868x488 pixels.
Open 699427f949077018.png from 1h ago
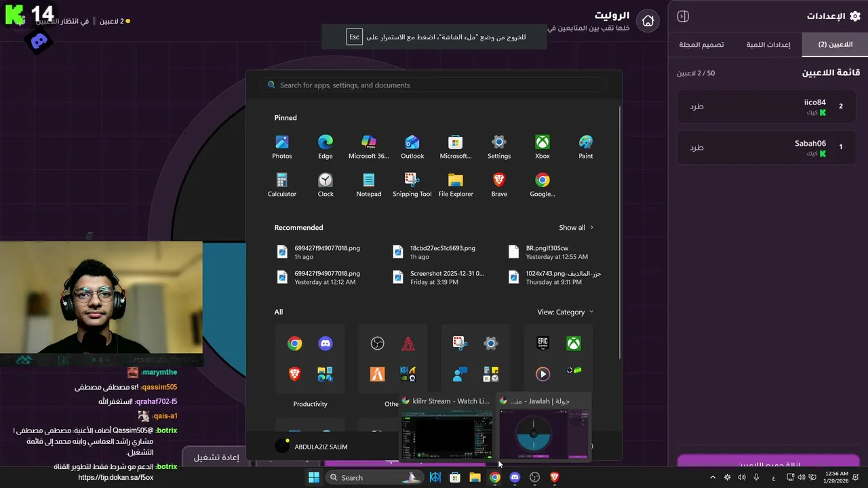320,252
